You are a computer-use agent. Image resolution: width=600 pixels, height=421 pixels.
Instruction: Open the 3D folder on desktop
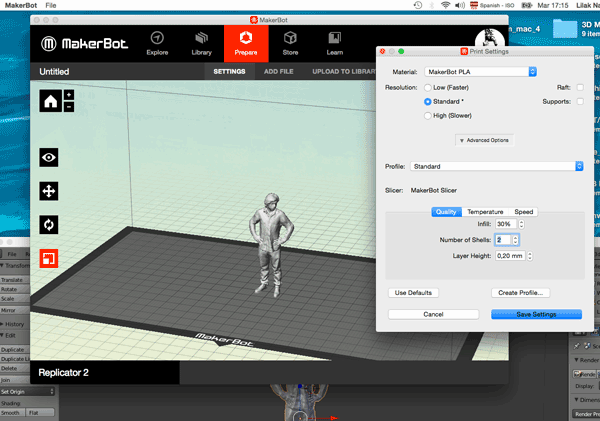coord(565,29)
